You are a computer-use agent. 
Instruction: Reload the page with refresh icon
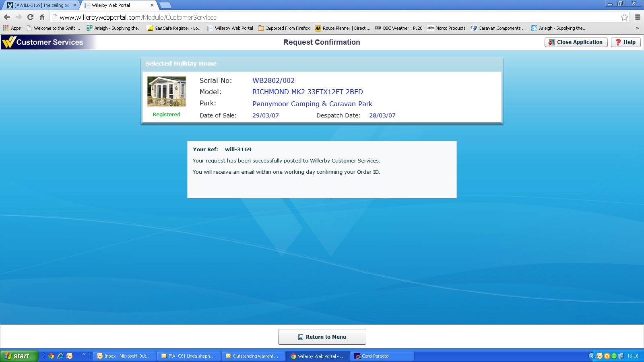(30, 17)
